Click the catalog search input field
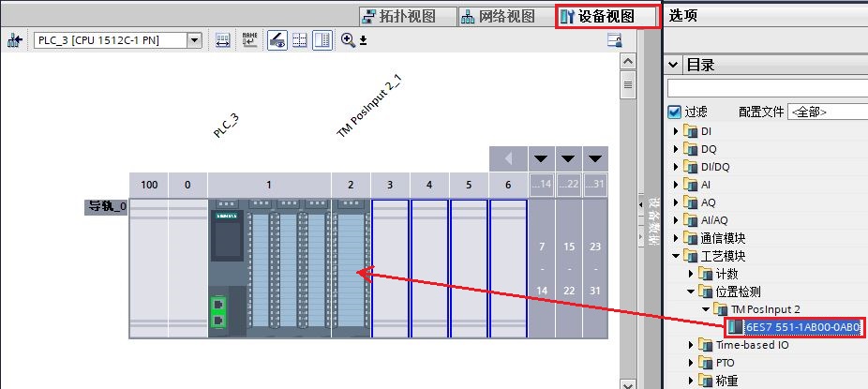Screen dimensions: 868x389 (768, 88)
